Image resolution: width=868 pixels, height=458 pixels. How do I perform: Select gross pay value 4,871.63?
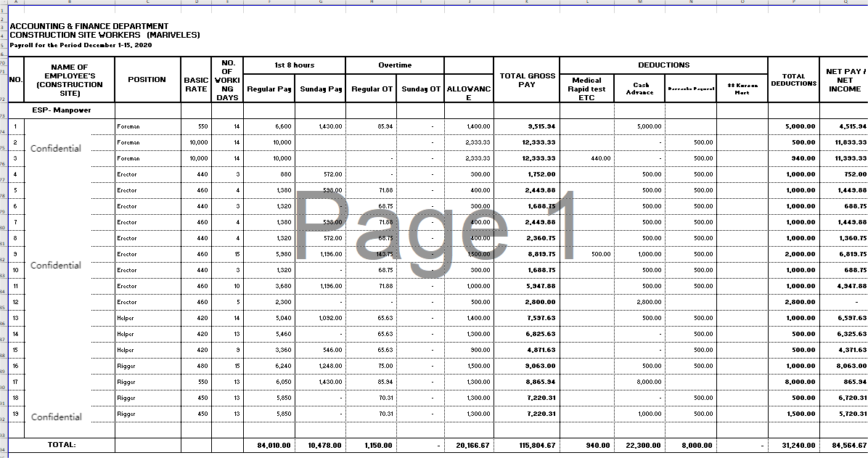point(541,350)
